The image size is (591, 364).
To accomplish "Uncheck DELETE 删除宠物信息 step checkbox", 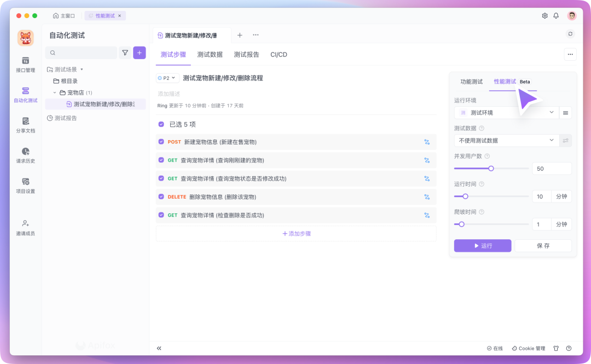I will click(x=161, y=197).
